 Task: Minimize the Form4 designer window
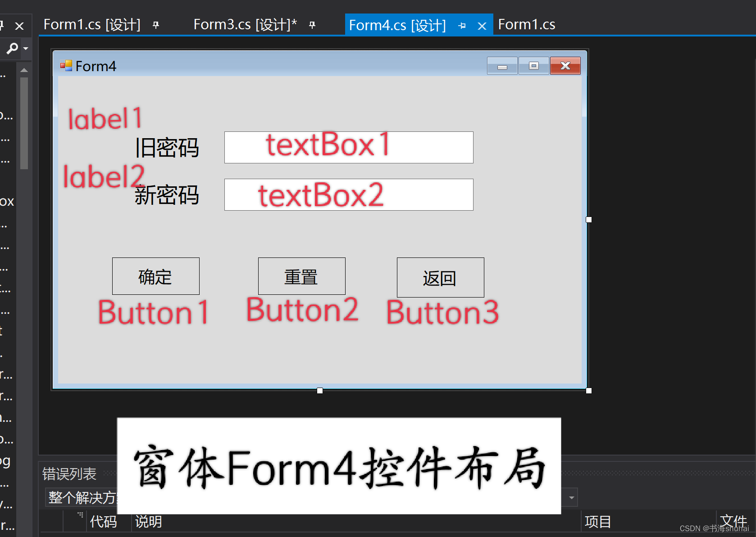tap(502, 66)
